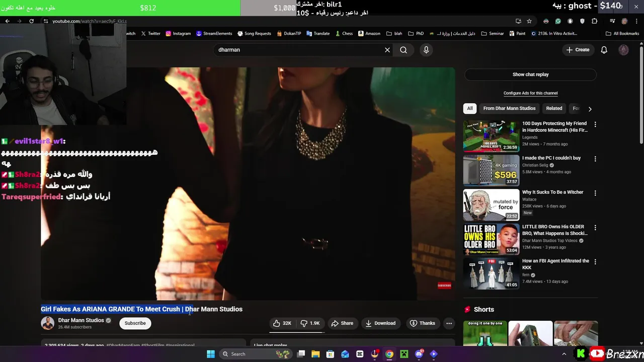644x362 pixels.
Task: Open Windows Start menu
Action: point(211,354)
